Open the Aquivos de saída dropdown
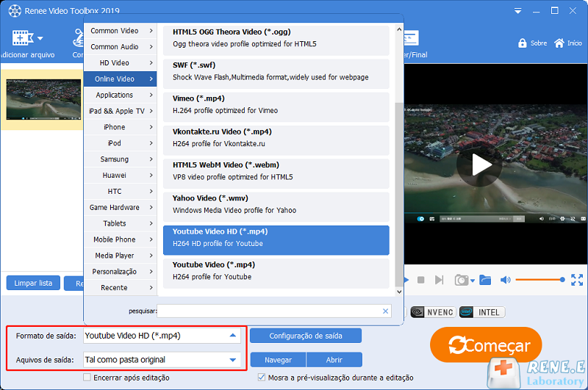This screenshot has height=390, width=588. [162, 360]
